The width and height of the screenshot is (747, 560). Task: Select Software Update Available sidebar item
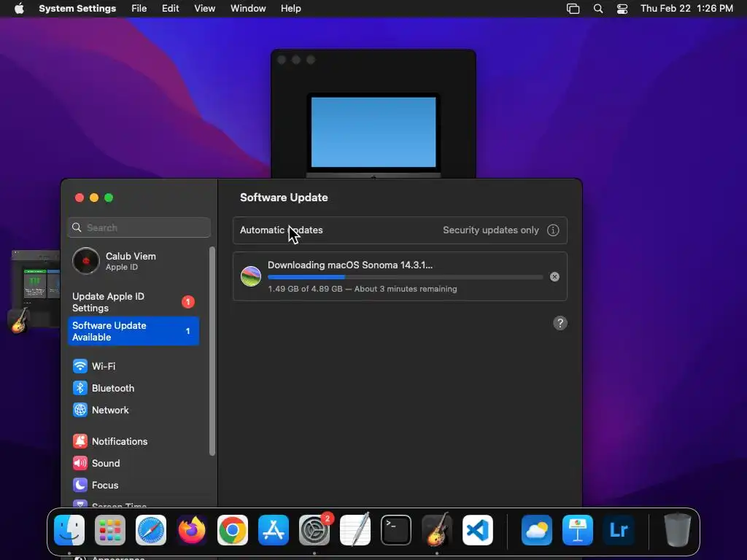(133, 331)
